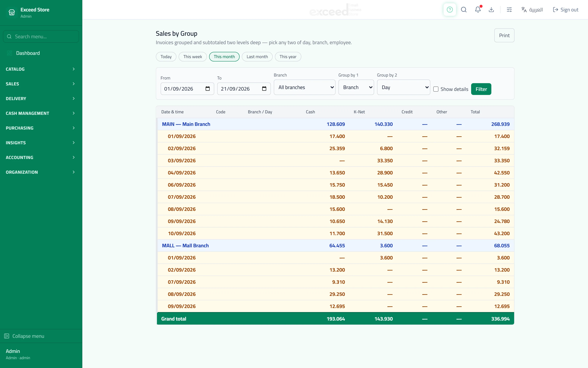
Task: Expand the CASH MANAGEMENT section
Action: coord(41,113)
